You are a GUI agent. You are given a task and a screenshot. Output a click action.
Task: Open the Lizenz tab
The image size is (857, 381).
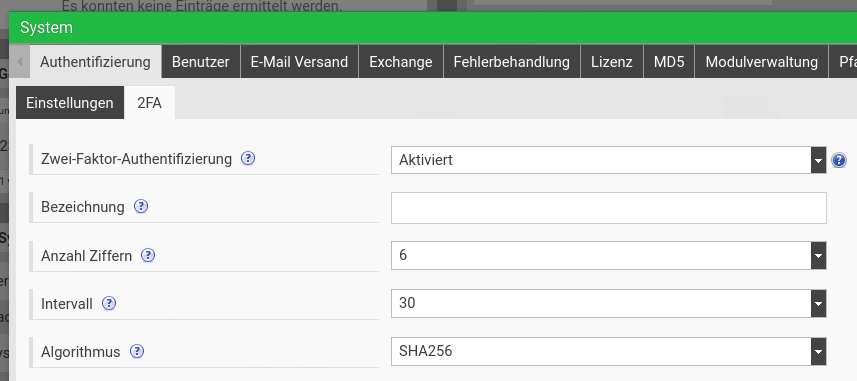[612, 62]
